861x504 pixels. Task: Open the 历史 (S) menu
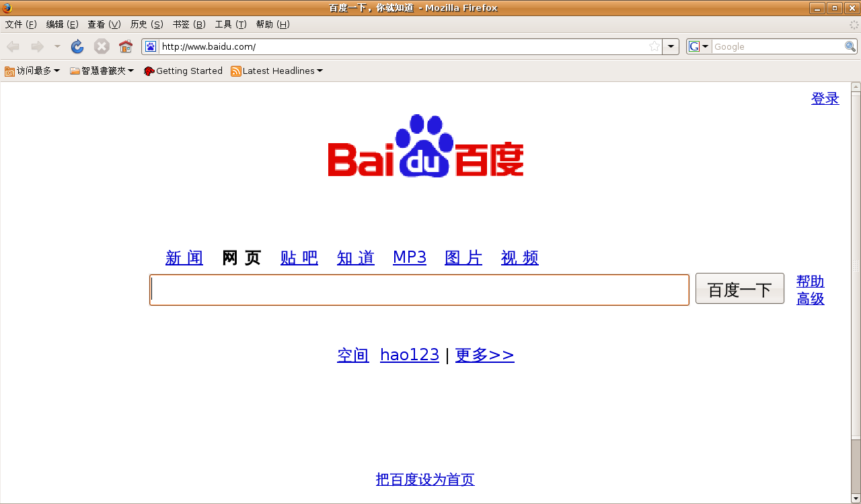(147, 24)
